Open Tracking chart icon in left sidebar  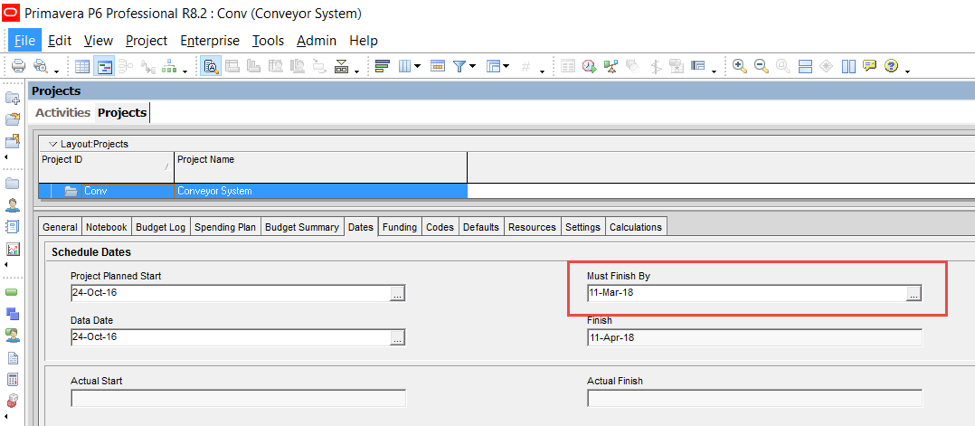12,249
